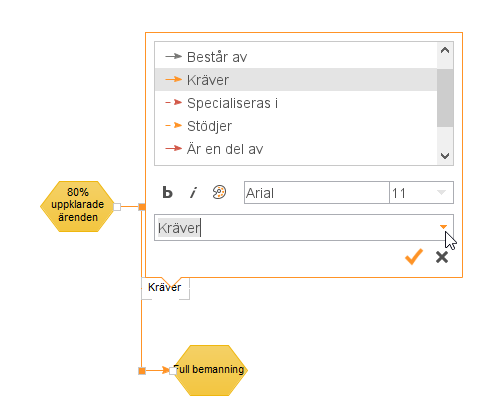Select the "Består av" relation type

click(296, 57)
